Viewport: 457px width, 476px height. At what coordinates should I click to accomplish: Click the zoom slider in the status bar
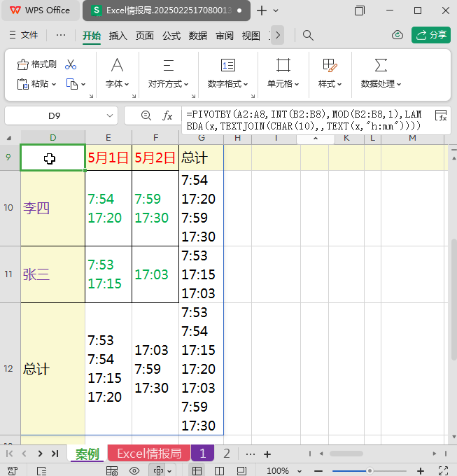coord(370,471)
